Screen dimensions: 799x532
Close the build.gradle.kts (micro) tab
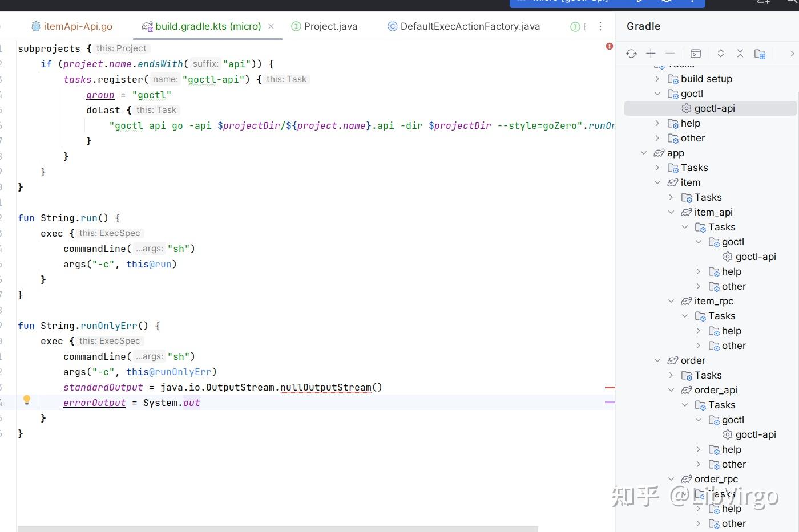tap(271, 26)
